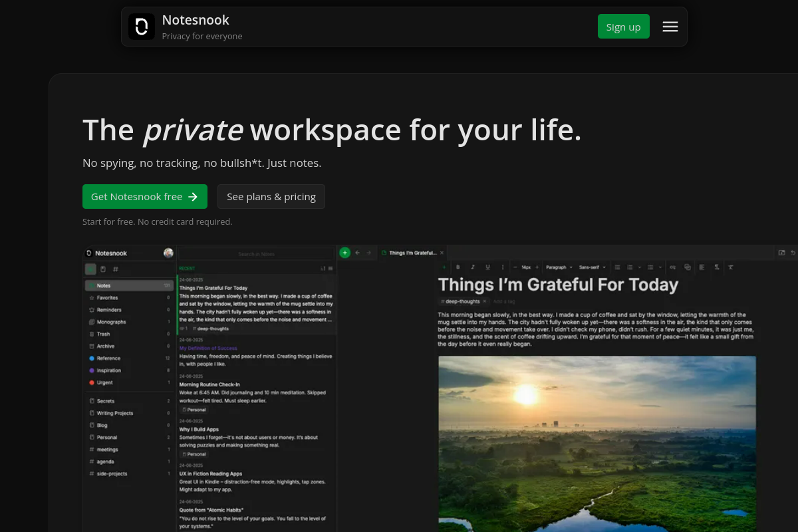Click Get Notesnook free button

coord(145,197)
